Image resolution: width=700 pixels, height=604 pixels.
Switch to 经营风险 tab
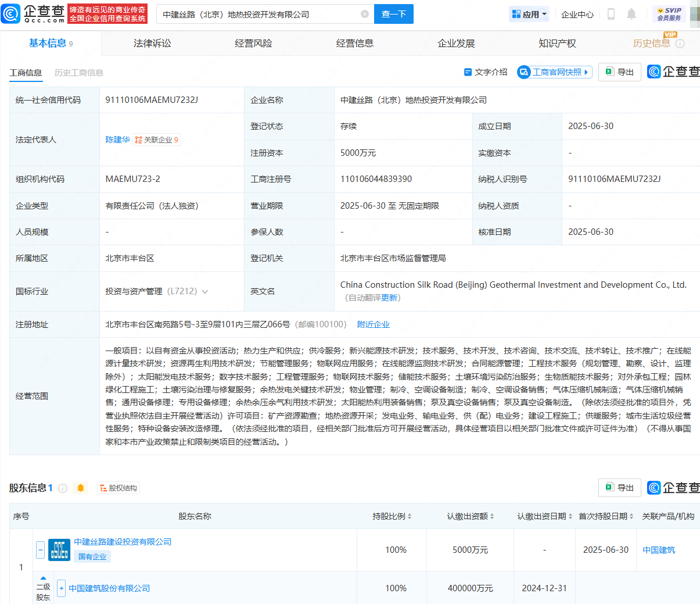pos(253,44)
